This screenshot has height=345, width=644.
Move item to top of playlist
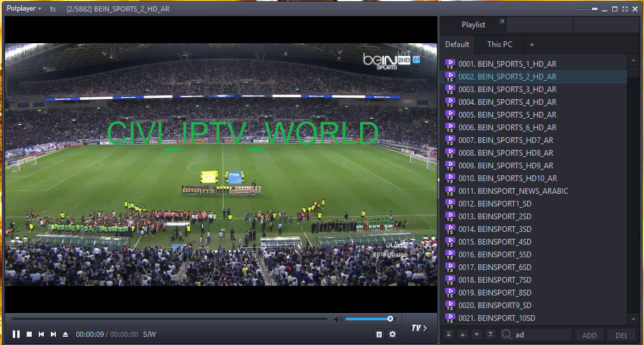[449, 335]
